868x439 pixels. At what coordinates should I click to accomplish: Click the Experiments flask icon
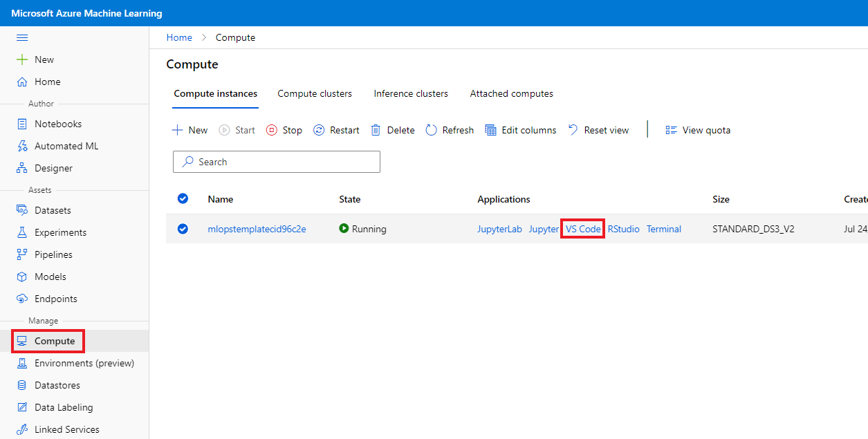22,232
